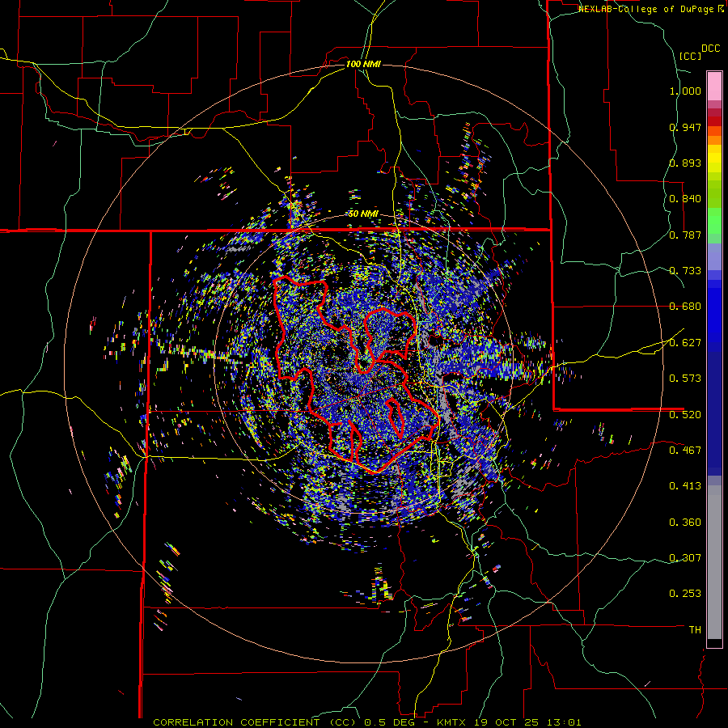This screenshot has width=728, height=728.
Task: Click the 100 NMI range ring label
Action: point(363,64)
